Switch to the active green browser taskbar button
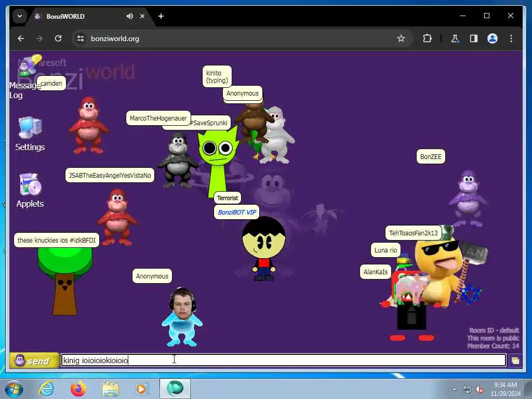The image size is (532, 399). click(175, 389)
